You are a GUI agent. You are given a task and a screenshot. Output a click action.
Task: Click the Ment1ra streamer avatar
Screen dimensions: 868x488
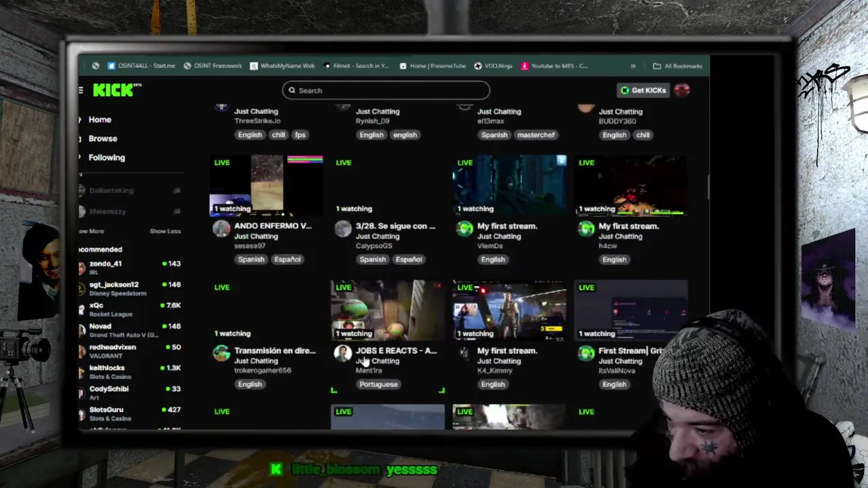tap(342, 353)
